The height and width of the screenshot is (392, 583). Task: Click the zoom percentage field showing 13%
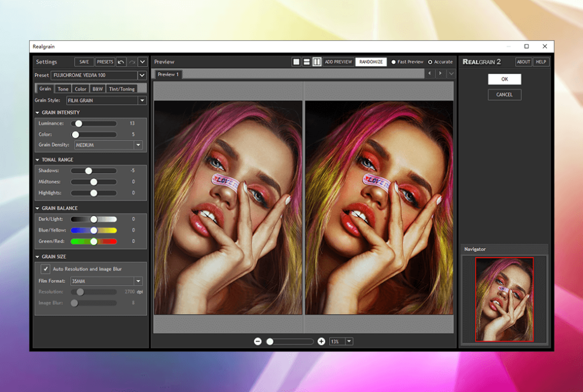[337, 341]
